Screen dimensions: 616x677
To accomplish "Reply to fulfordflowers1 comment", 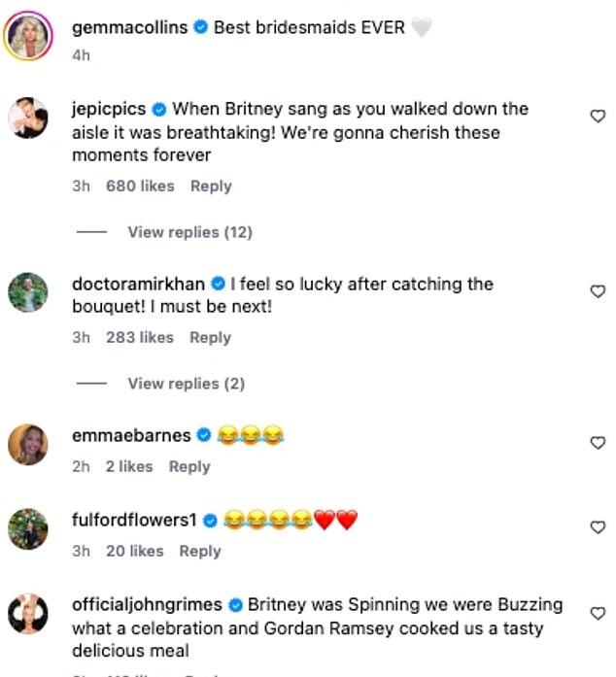I will click(x=200, y=551).
